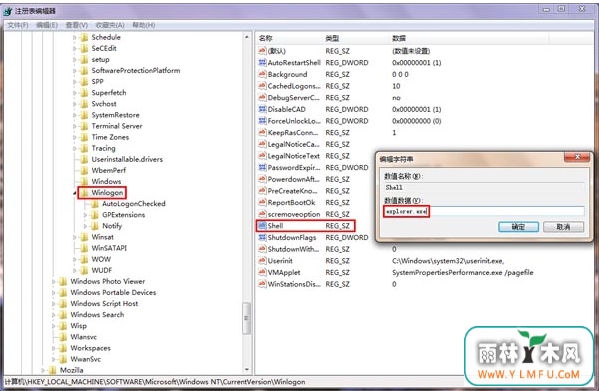This screenshot has height=391, width=599.
Task: Click the ShutdownFlags DWORD value icon
Action: (x=262, y=238)
